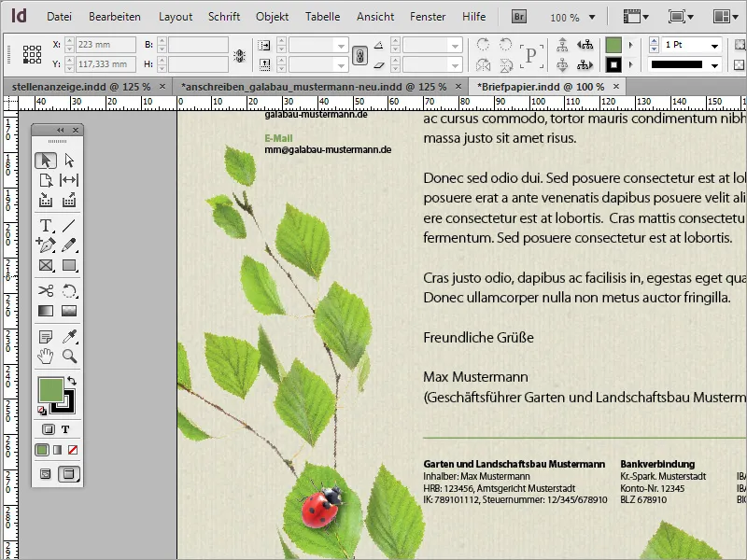747x560 pixels.
Task: Click the Y position field
Action: (x=106, y=64)
